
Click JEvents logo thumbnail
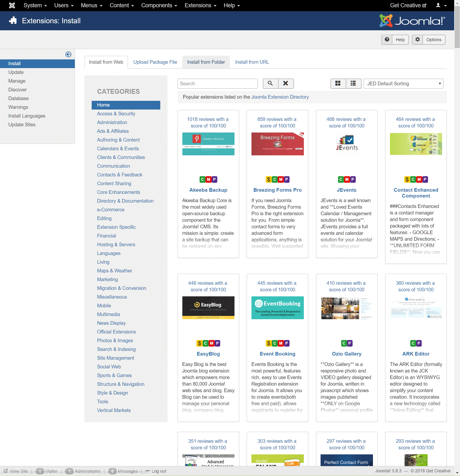[347, 143]
